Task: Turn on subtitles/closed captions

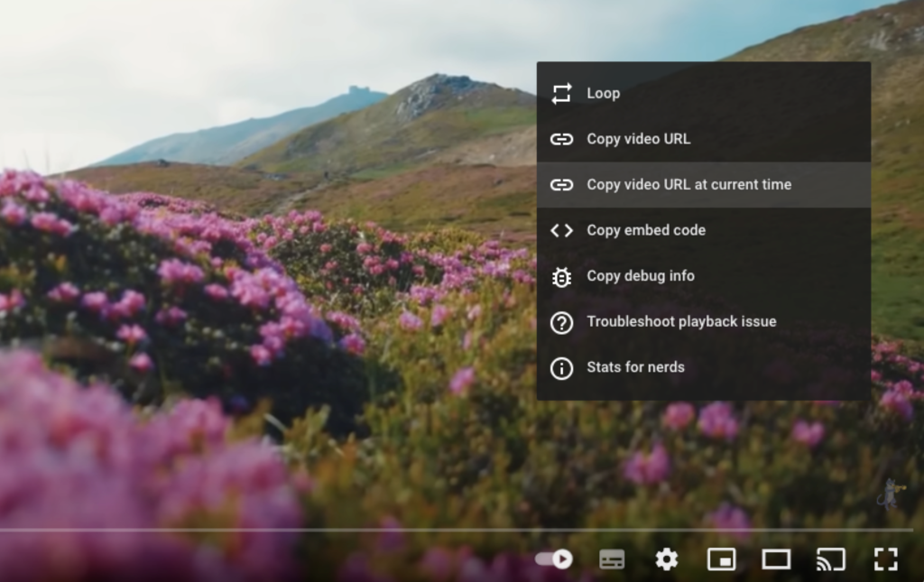Action: point(612,559)
